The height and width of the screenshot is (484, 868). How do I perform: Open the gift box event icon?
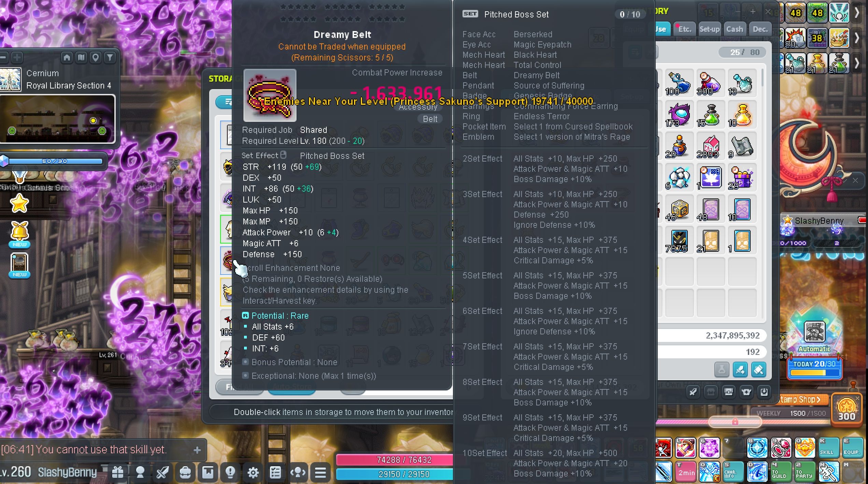point(118,472)
